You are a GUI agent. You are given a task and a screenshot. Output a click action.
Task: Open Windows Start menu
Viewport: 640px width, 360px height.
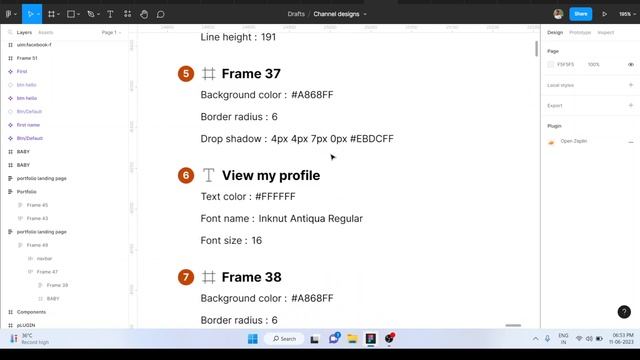click(x=253, y=339)
